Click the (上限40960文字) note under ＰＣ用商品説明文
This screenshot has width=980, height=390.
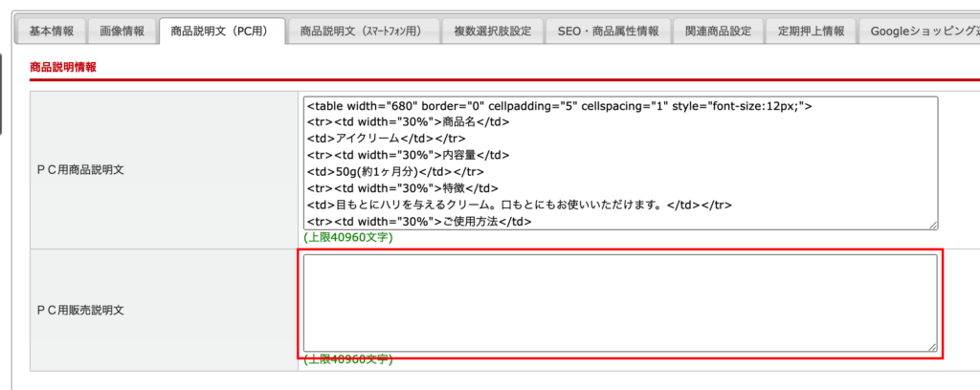click(348, 238)
